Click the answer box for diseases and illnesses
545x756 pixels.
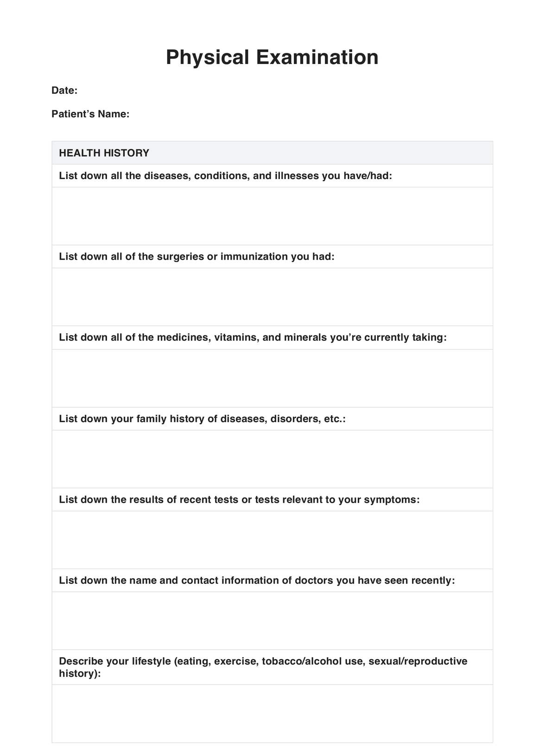point(272,216)
